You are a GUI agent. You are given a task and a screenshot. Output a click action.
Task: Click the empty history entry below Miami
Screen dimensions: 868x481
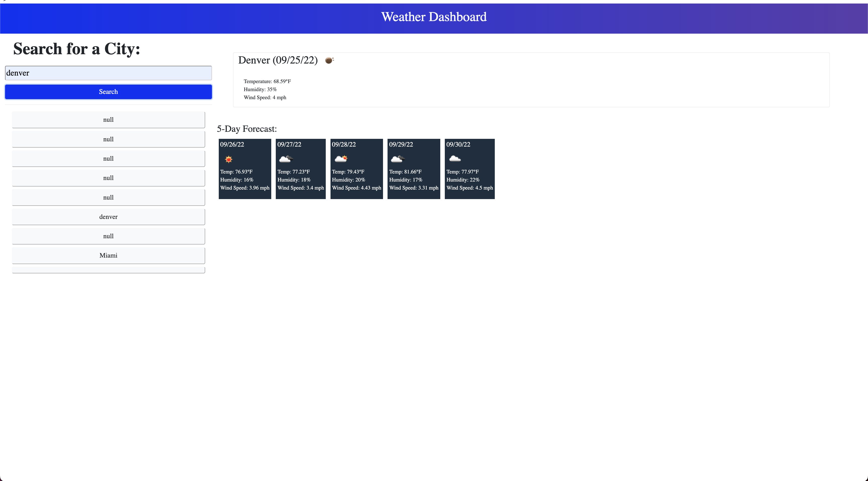[x=108, y=269]
